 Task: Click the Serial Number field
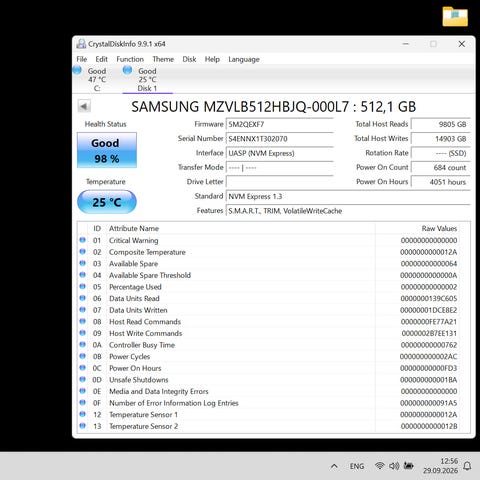point(280,139)
